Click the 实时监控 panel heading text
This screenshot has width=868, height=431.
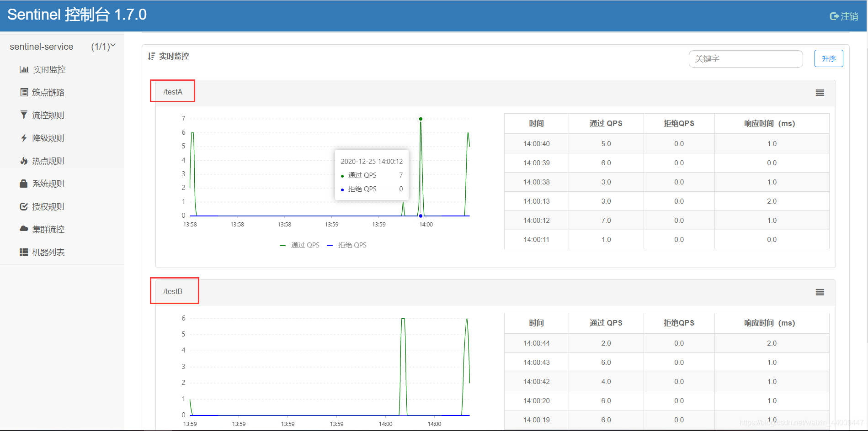point(174,56)
